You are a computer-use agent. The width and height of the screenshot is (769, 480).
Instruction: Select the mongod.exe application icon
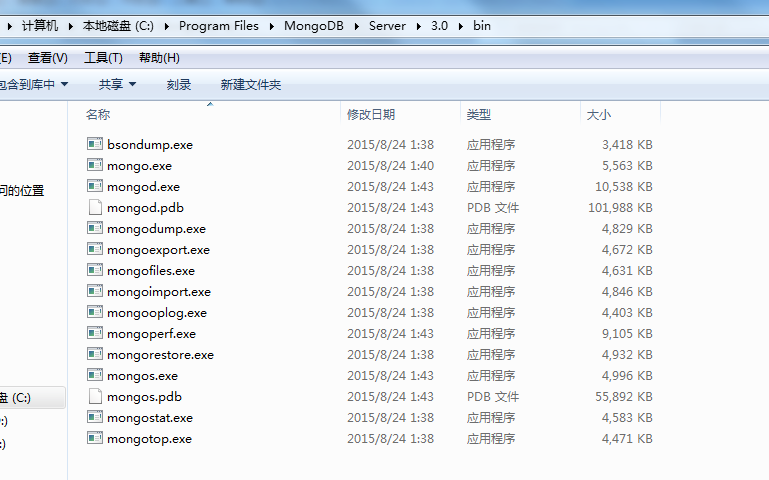click(95, 186)
